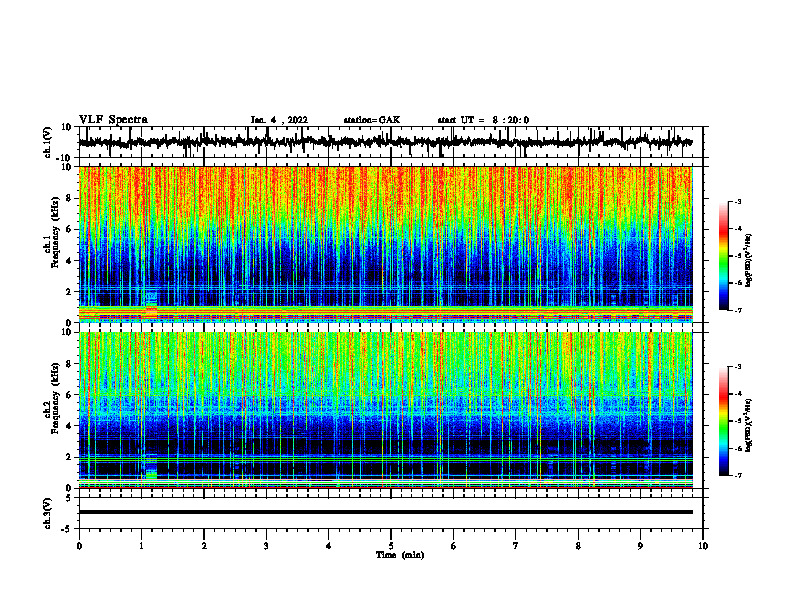Click the time axis tick label "8"
Image resolution: width=792 pixels, height=612 pixels.
pos(578,546)
